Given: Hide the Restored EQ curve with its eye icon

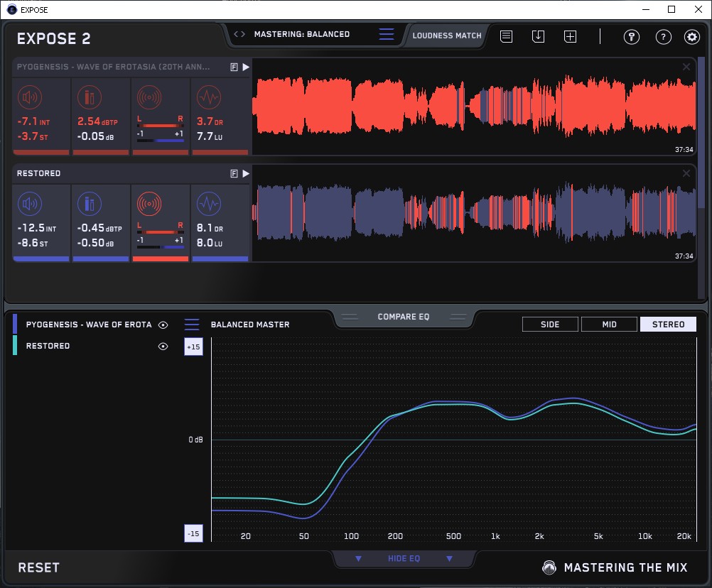Looking at the screenshot, I should [x=163, y=346].
